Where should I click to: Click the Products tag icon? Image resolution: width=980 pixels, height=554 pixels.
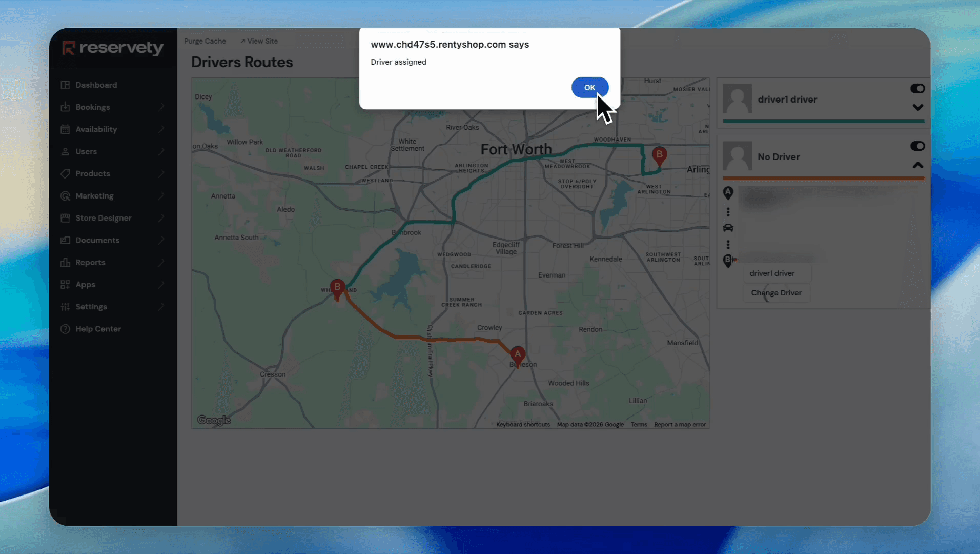point(65,173)
